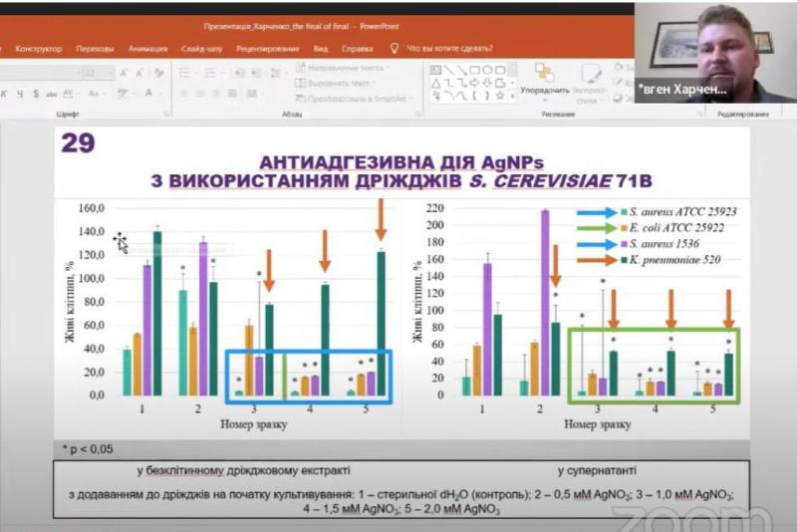This screenshot has height=532, width=797.
Task: Open the Шрифт group dialog launcher
Action: click(166, 115)
